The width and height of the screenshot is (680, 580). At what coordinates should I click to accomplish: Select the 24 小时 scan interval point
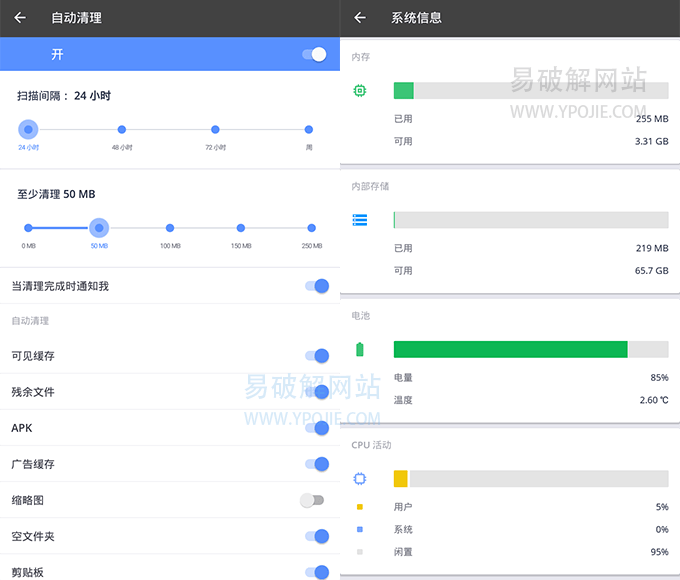28,129
